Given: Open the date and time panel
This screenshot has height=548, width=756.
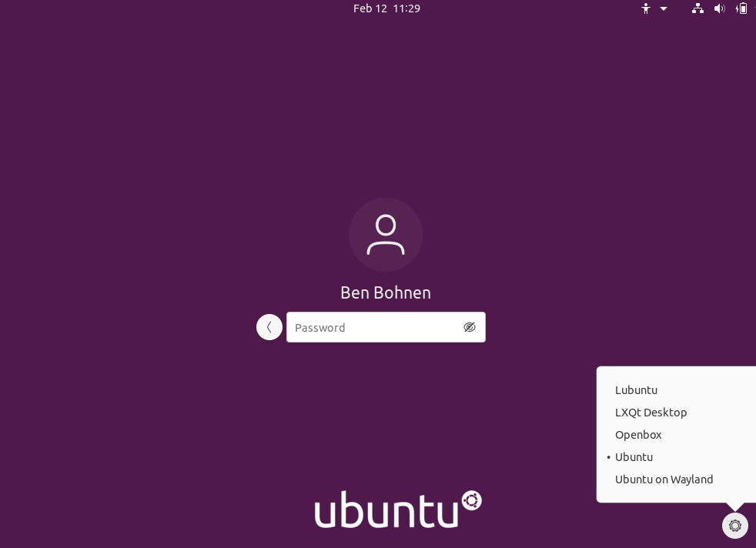Looking at the screenshot, I should click(386, 8).
